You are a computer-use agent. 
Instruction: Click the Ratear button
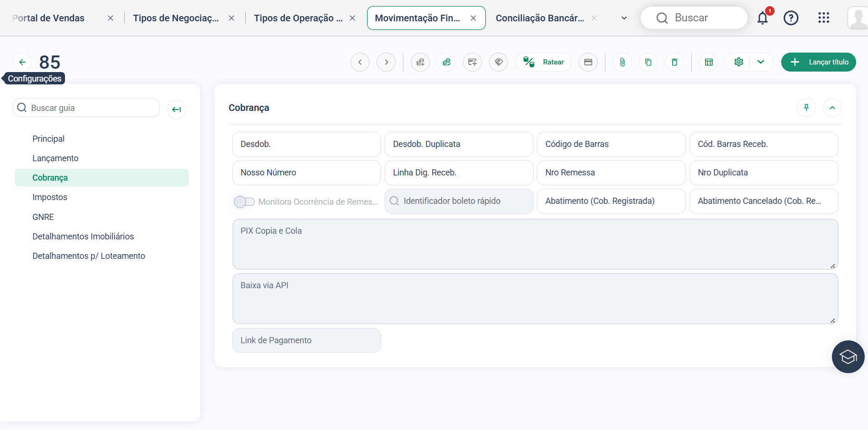click(544, 62)
